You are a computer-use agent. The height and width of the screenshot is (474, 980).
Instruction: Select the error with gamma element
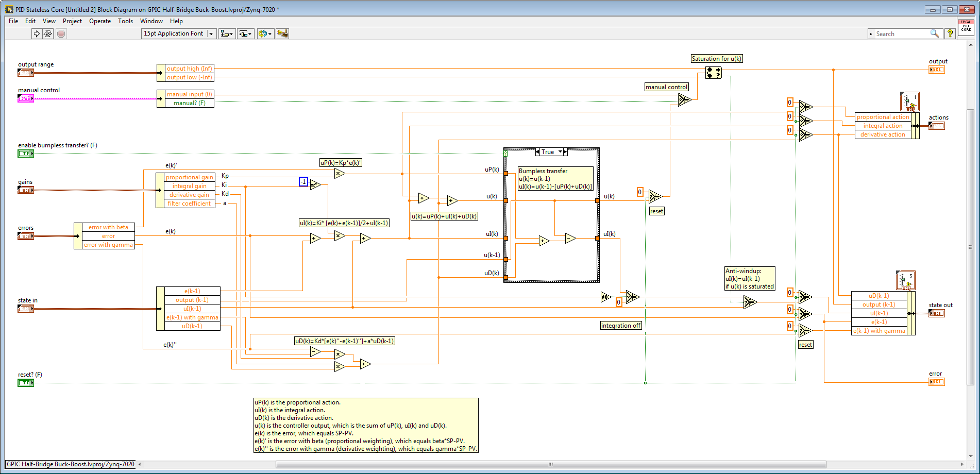click(x=108, y=245)
